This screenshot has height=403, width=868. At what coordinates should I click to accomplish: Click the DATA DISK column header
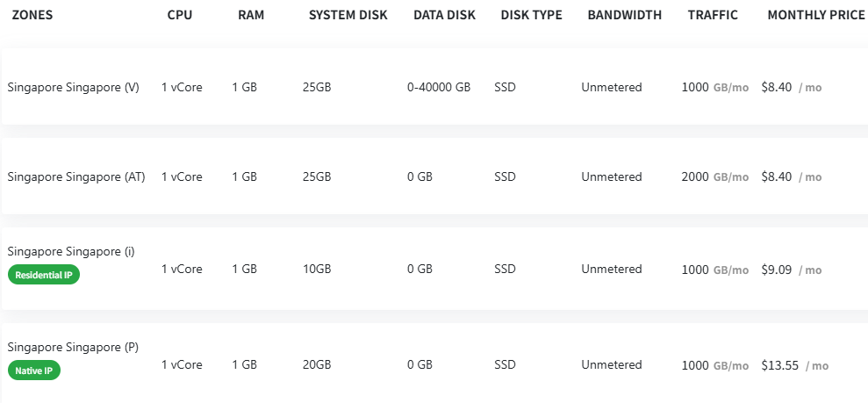[x=445, y=15]
